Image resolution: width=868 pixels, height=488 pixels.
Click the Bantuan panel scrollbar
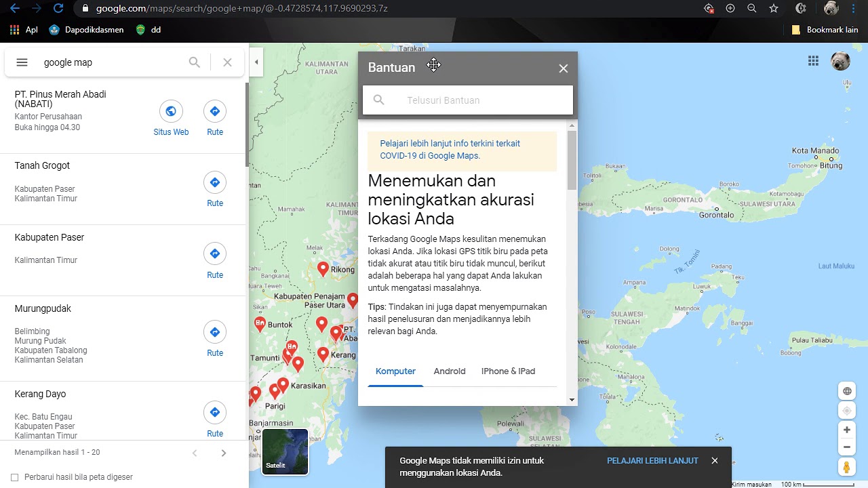point(572,160)
